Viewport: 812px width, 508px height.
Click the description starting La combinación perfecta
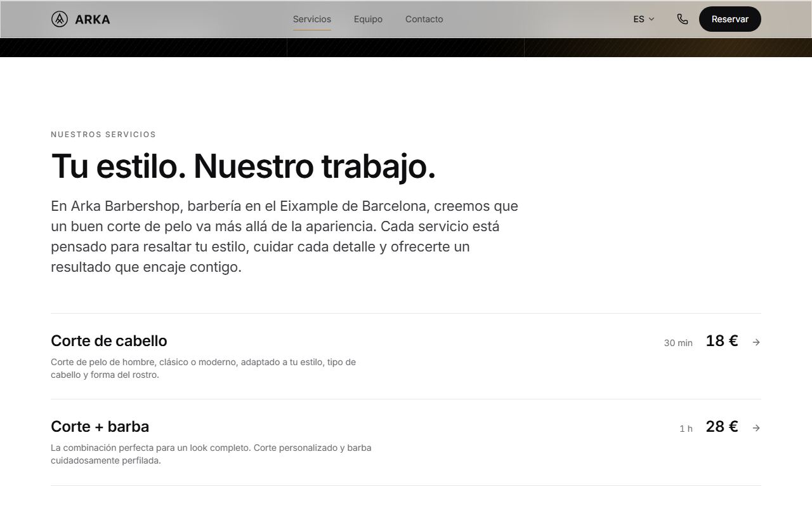tap(211, 454)
